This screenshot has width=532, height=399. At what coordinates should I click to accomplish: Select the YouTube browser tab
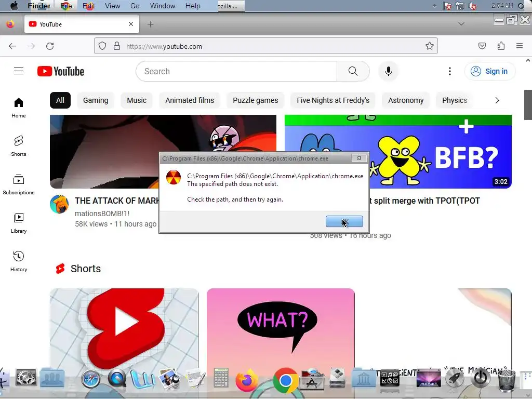click(82, 24)
